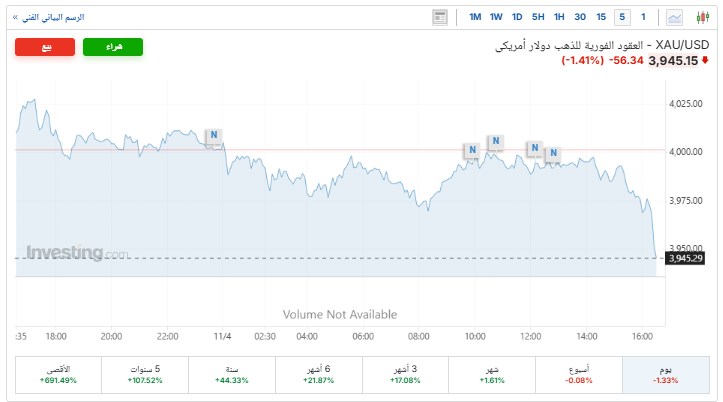This screenshot has height=402, width=723.
Task: Click the 3,945.29 current price label
Action: click(686, 259)
